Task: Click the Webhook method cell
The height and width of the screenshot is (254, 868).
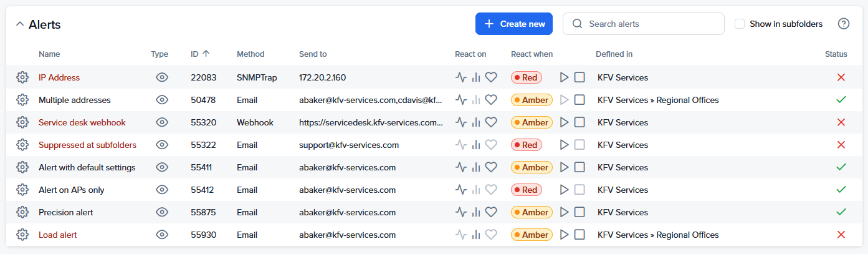Action: 255,122
